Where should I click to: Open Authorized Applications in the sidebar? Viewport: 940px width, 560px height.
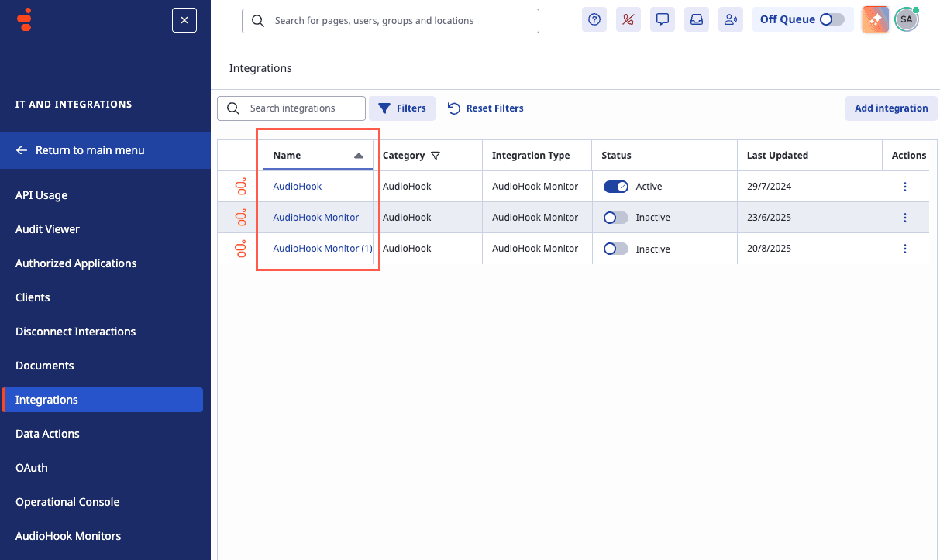(76, 263)
